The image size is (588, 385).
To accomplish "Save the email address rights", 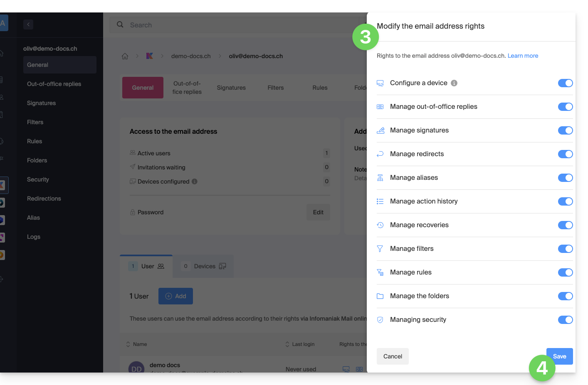I will (x=560, y=356).
